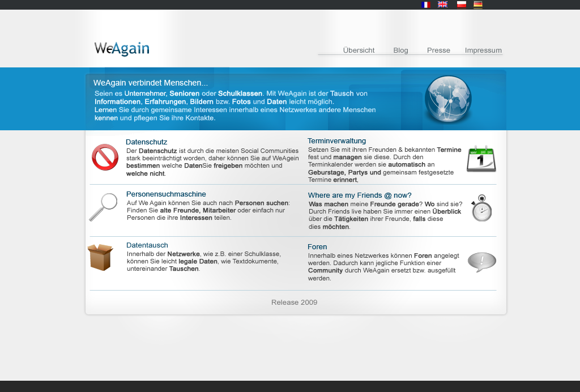Click the line 'untereinander Tauschen.'
580x392 pixels.
point(164,269)
